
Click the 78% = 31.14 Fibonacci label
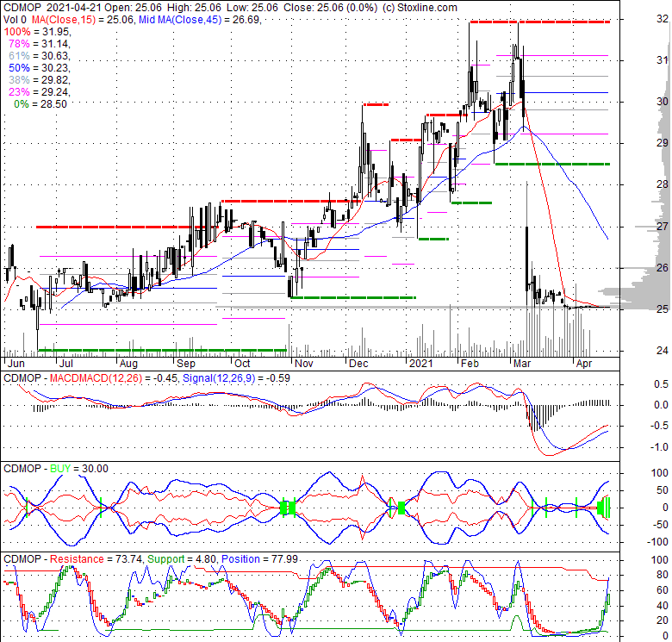click(x=39, y=44)
